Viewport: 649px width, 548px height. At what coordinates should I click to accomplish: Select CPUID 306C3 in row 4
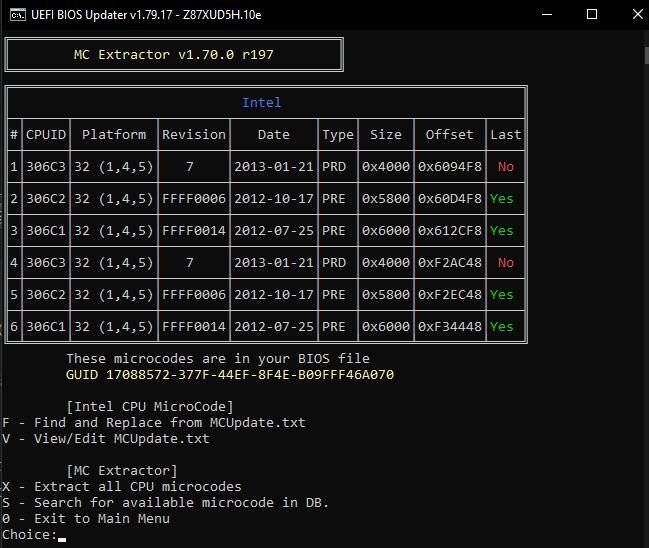(46, 263)
